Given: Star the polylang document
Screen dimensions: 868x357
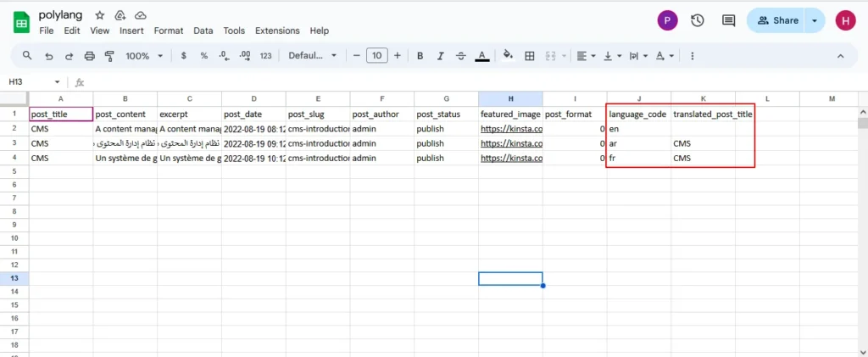Looking at the screenshot, I should (x=100, y=15).
